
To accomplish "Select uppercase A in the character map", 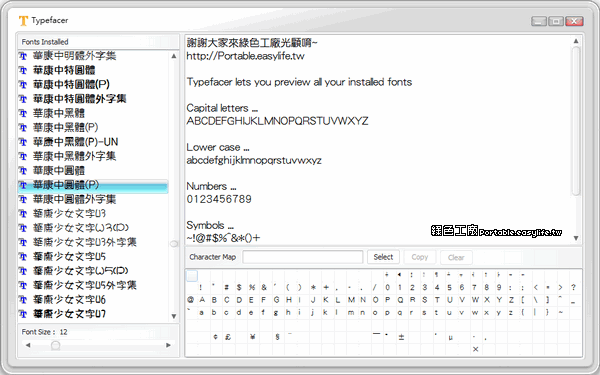I will coord(202,300).
